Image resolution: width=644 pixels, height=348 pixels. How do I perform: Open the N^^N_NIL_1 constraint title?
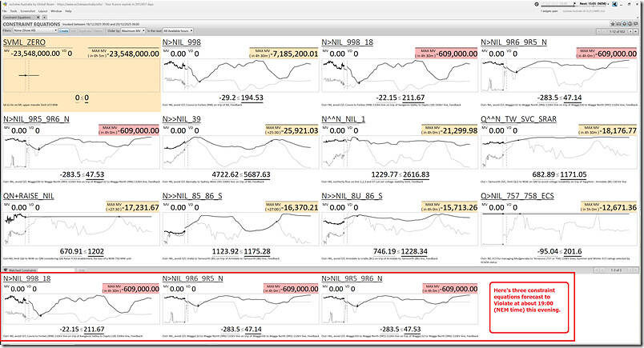click(343, 119)
